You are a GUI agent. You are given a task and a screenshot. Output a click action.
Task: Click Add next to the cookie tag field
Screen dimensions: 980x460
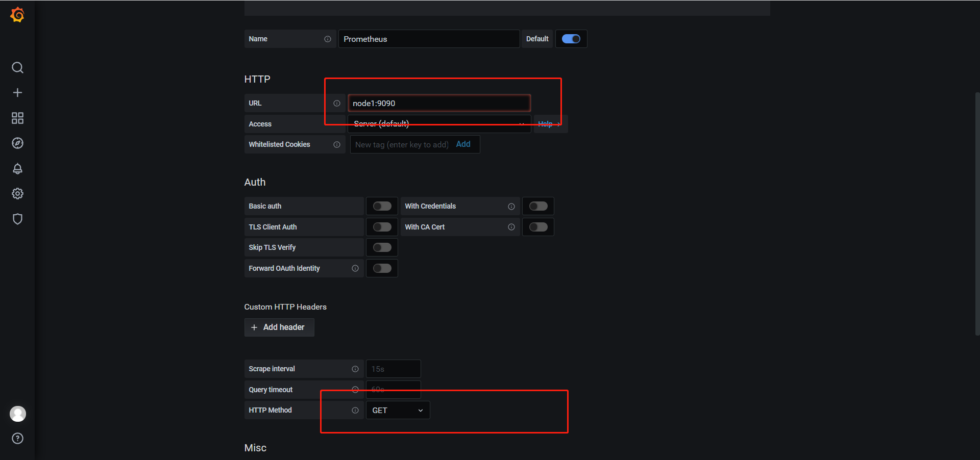(x=463, y=144)
